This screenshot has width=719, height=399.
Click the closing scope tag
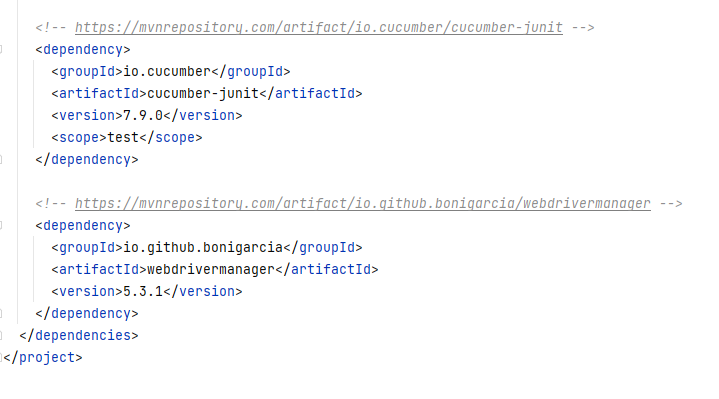[171, 138]
